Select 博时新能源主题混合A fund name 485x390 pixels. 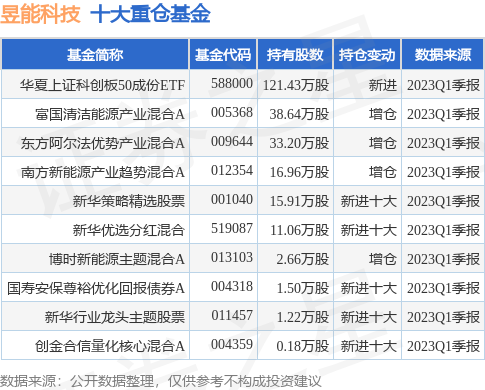tap(117, 259)
